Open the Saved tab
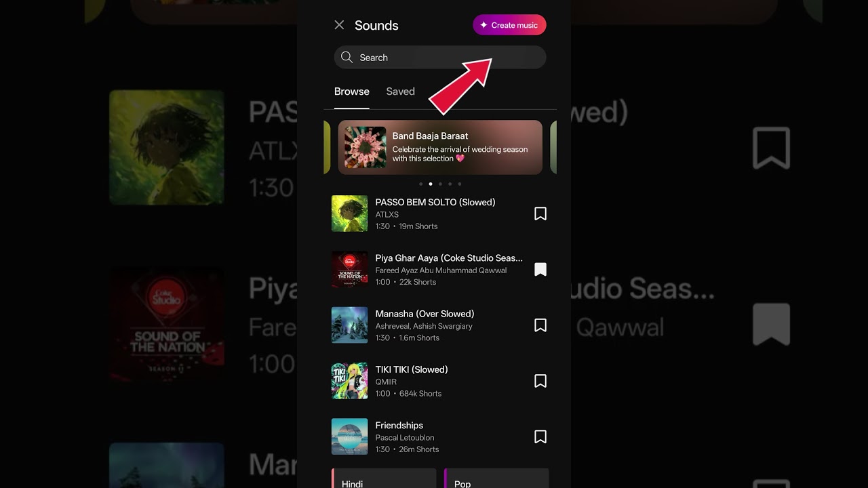 tap(400, 91)
